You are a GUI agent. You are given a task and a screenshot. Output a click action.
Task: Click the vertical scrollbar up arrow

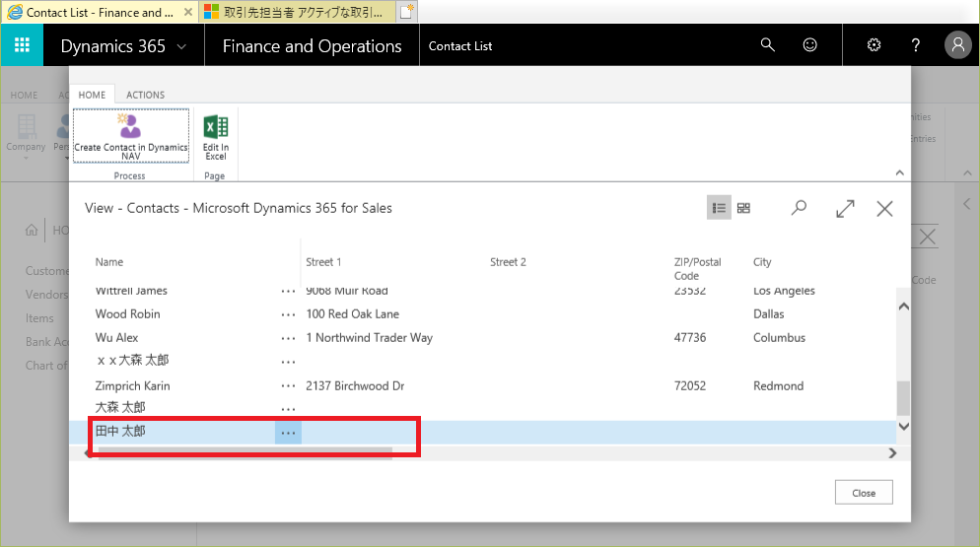(x=903, y=307)
